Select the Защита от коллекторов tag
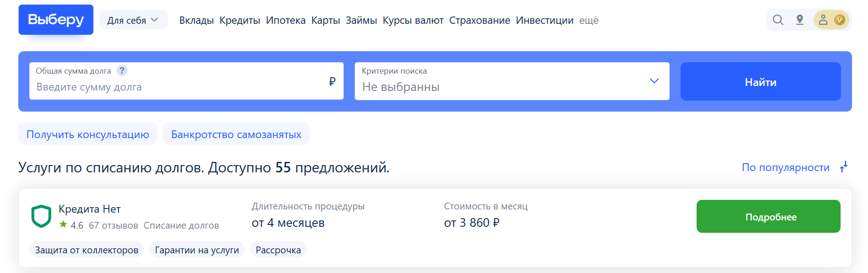Image resolution: width=868 pixels, height=273 pixels. tap(86, 250)
